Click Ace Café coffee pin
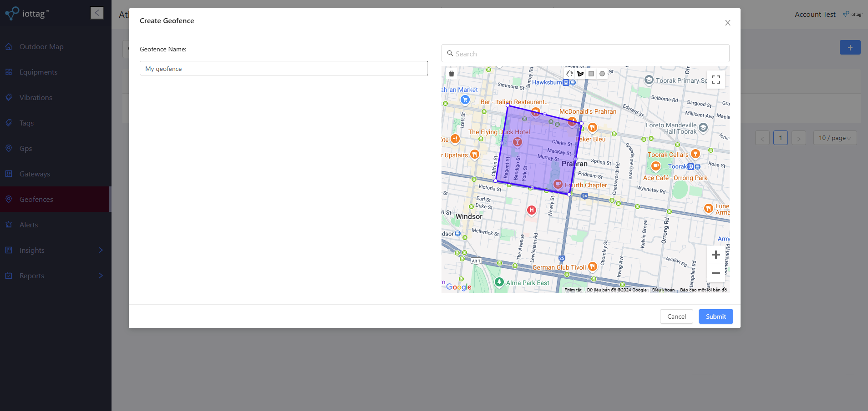The width and height of the screenshot is (868, 411). [656, 166]
